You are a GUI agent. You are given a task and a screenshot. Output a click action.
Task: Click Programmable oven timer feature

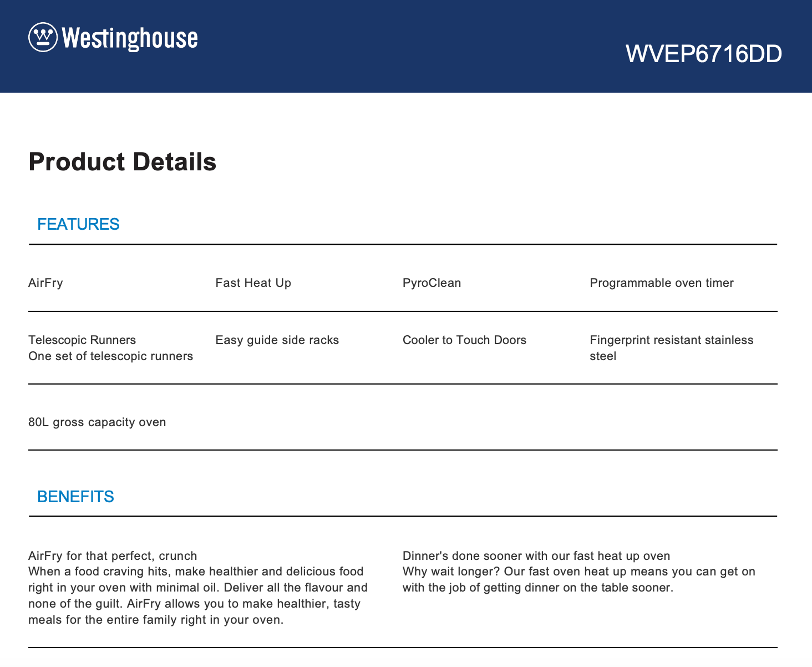[661, 283]
